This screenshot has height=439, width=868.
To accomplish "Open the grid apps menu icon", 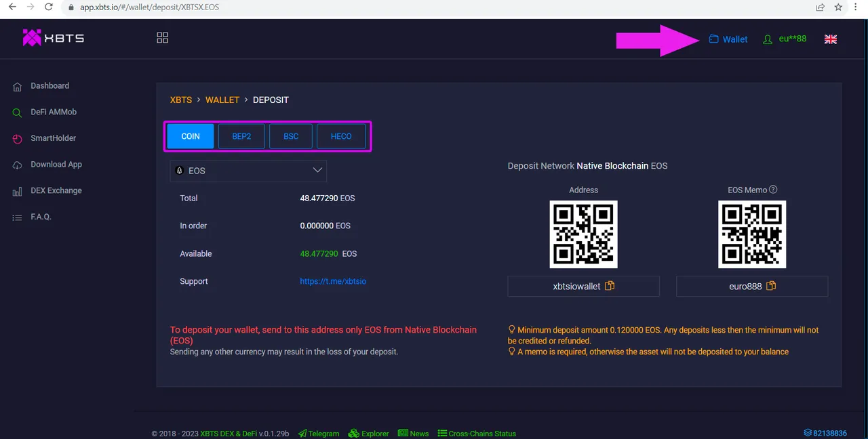I will click(162, 38).
